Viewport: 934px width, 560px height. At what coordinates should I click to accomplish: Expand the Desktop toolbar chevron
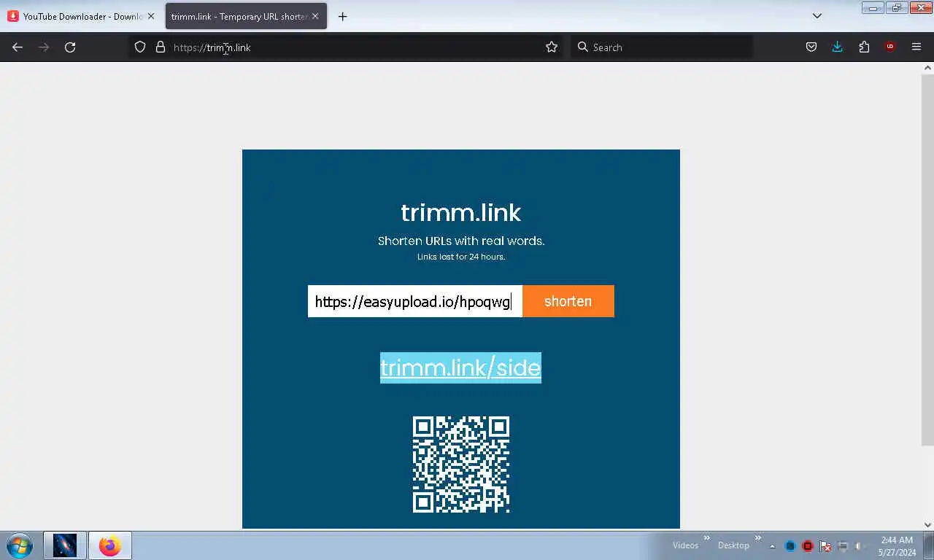757,537
